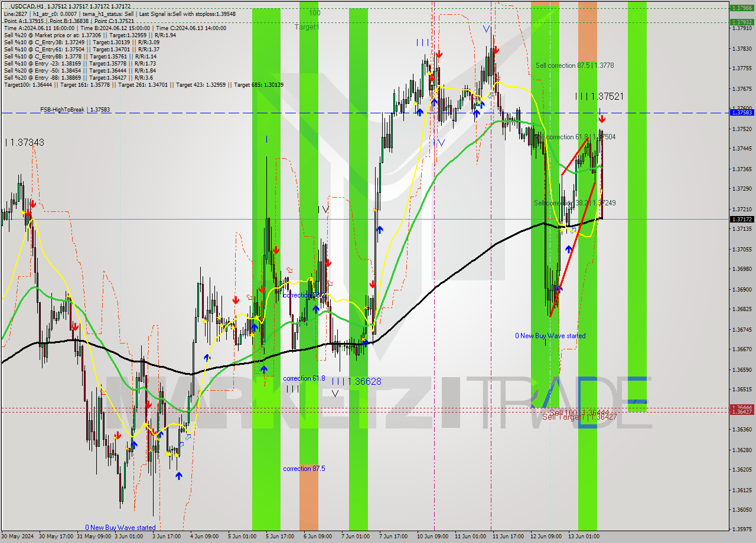Click the 'I I I 1.36628' wave label
Screen dimensions: 756x543
tap(356, 382)
